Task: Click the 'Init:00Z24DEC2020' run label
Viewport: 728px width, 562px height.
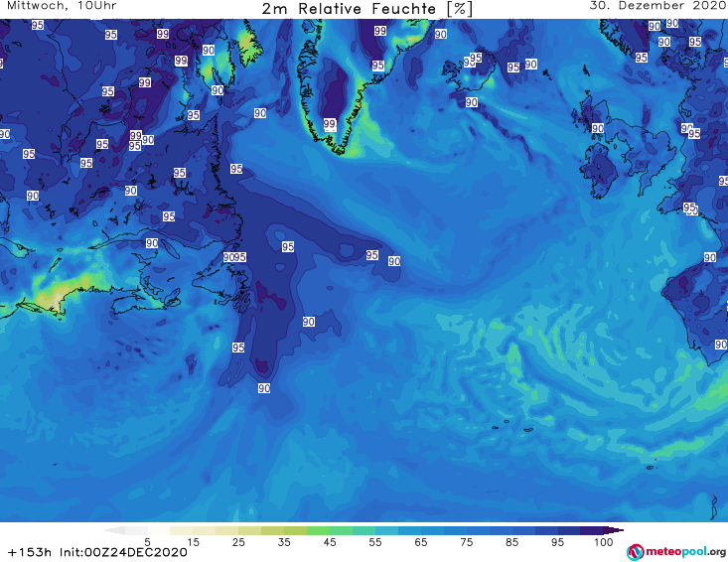Action: pos(123,552)
